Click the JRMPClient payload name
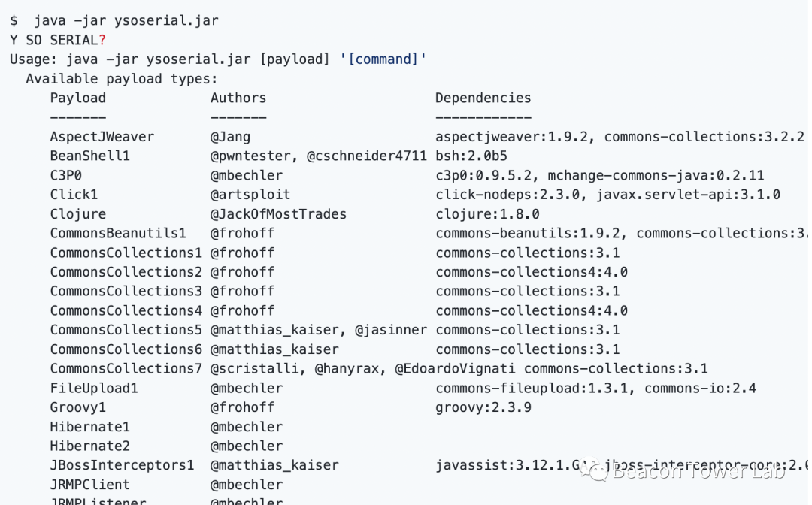This screenshot has height=505, width=812. tap(89, 485)
